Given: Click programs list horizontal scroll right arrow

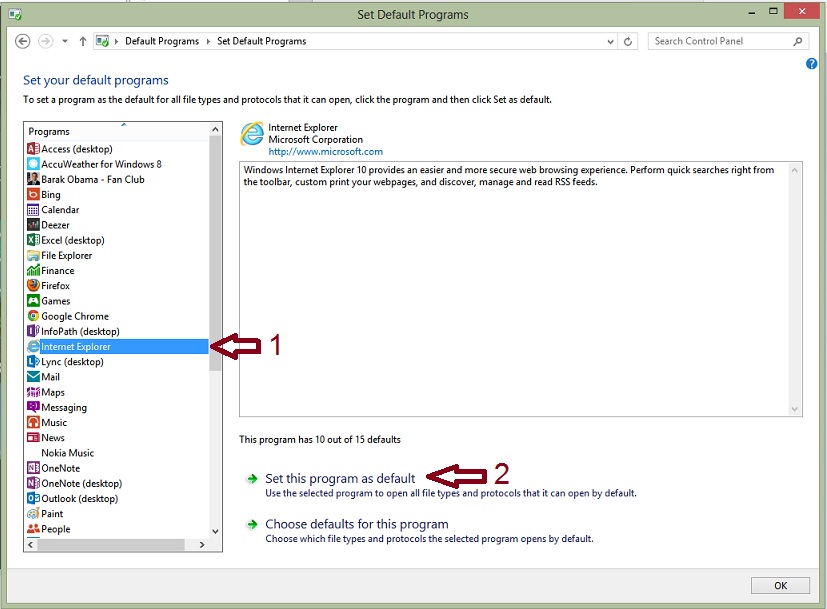Looking at the screenshot, I should tap(202, 545).
